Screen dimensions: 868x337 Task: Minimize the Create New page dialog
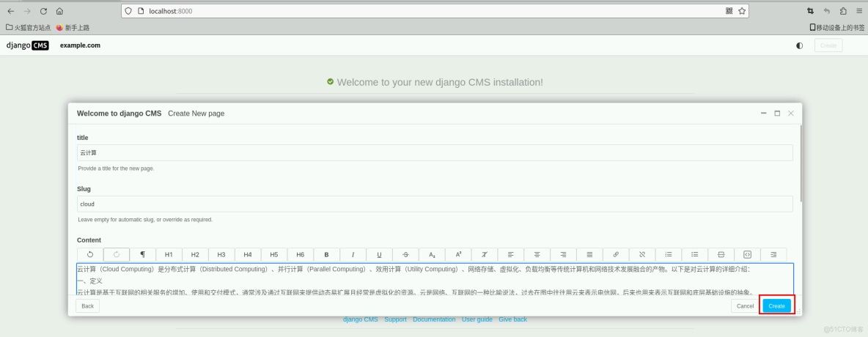(763, 113)
